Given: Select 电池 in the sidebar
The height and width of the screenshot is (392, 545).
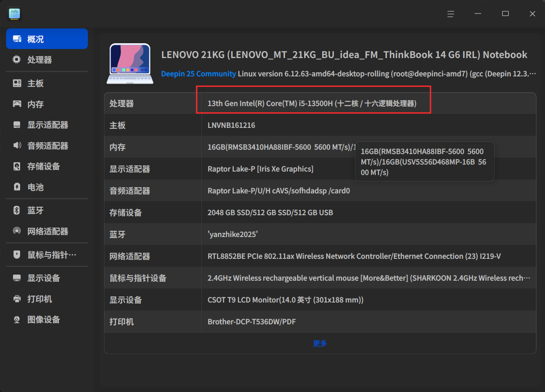Looking at the screenshot, I should [x=47, y=187].
